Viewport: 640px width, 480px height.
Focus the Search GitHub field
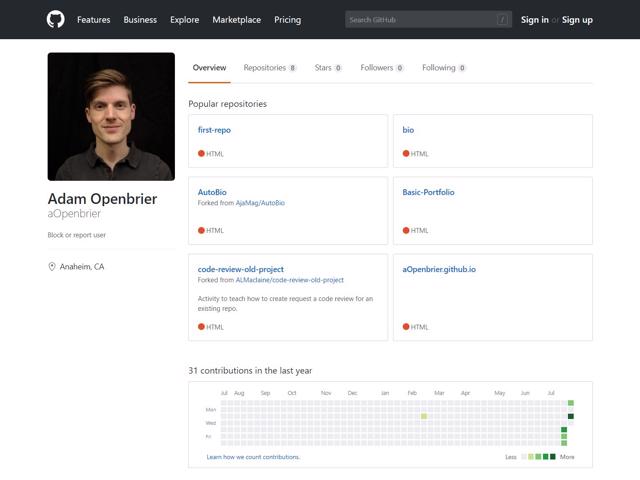click(x=428, y=20)
